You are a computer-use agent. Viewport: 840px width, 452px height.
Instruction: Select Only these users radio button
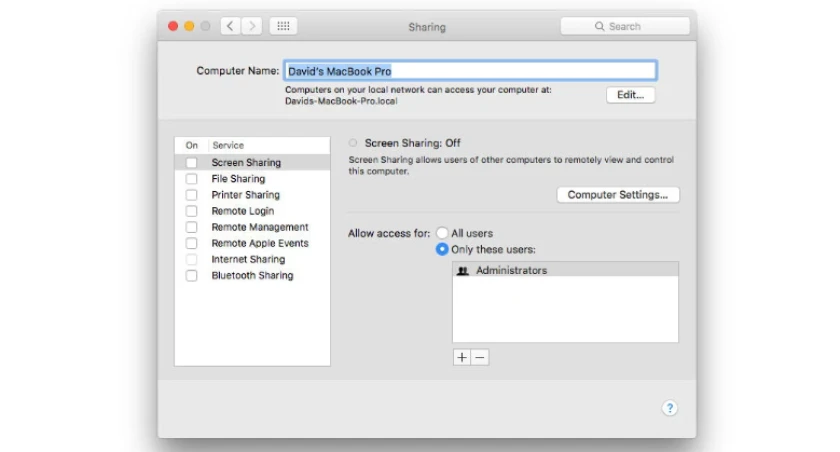click(442, 249)
